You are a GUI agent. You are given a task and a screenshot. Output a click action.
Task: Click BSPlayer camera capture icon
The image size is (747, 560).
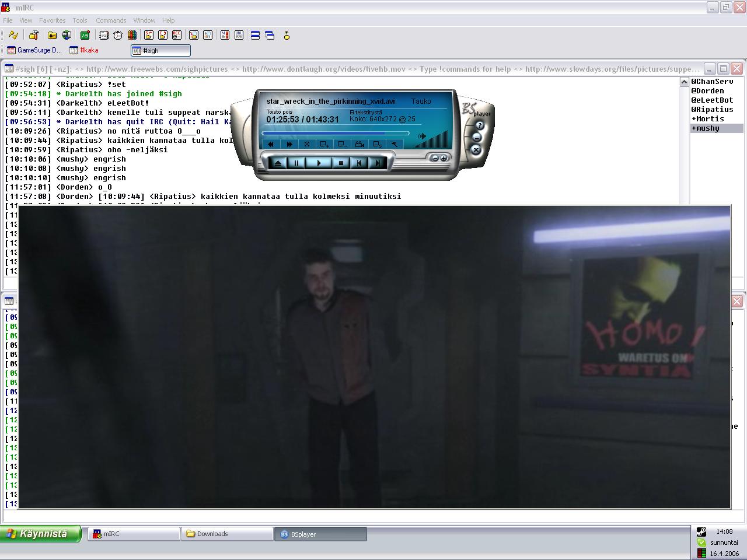click(360, 144)
